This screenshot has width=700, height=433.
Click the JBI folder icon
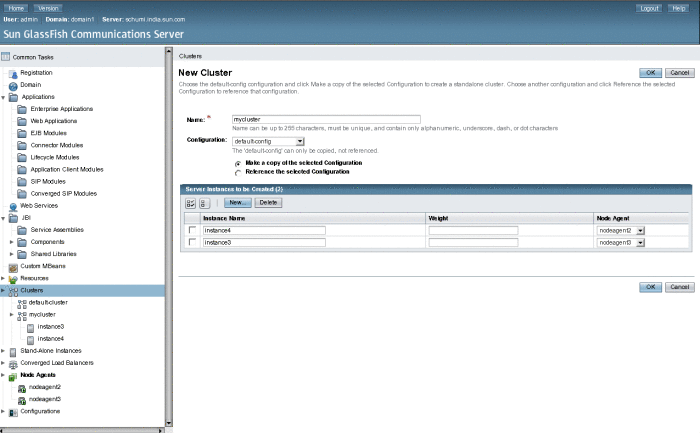point(13,218)
